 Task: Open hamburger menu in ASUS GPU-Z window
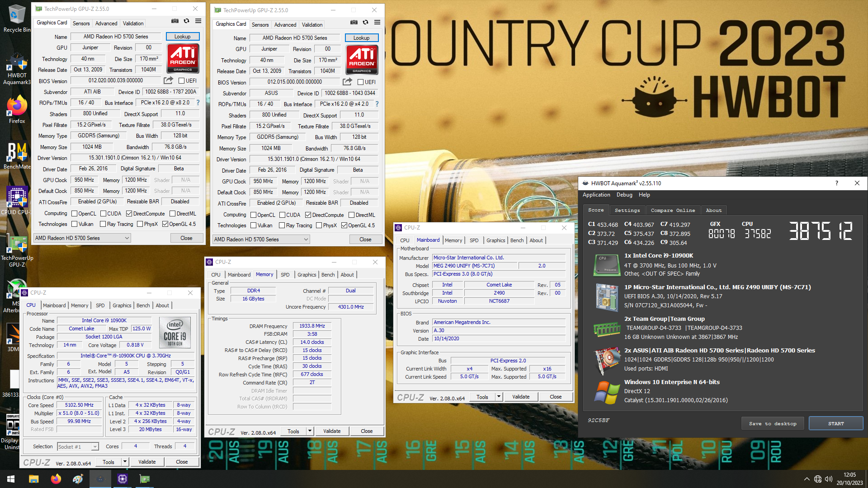pyautogui.click(x=377, y=22)
